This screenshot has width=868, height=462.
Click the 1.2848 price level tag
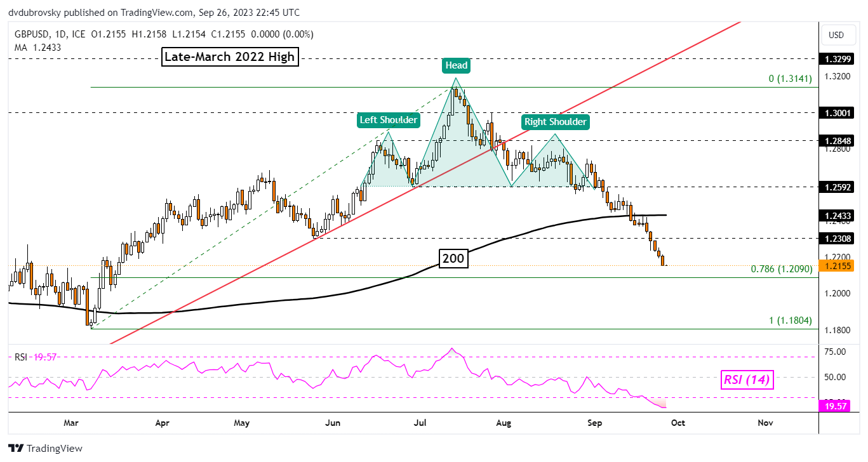[836, 140]
